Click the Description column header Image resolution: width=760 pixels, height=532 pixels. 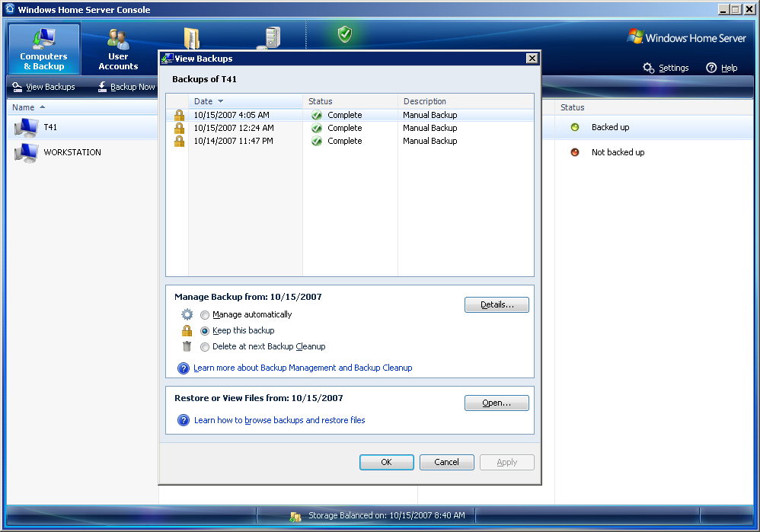click(466, 101)
